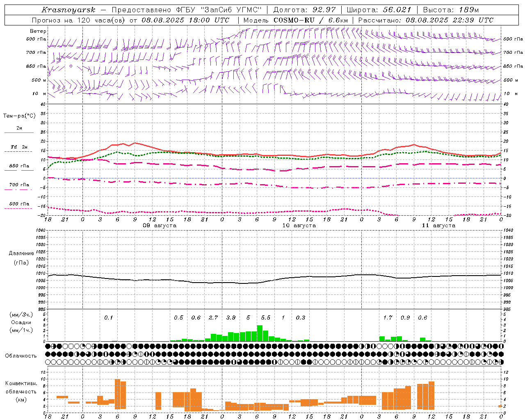Click the '2м' solid red legend line
The image size is (525, 420).
[x=19, y=132]
